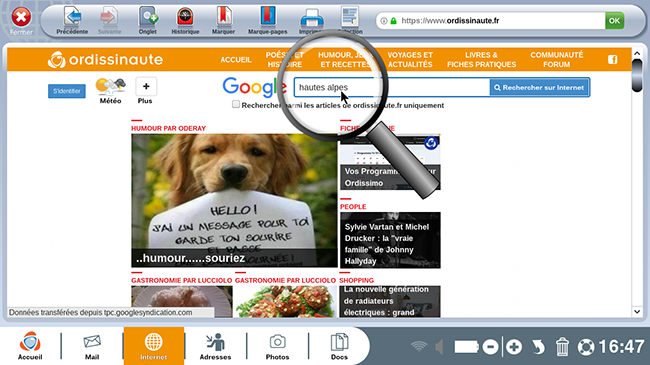The width and height of the screenshot is (650, 365).
Task: Click the Rechercher sur Internet button
Action: pyautogui.click(x=539, y=88)
